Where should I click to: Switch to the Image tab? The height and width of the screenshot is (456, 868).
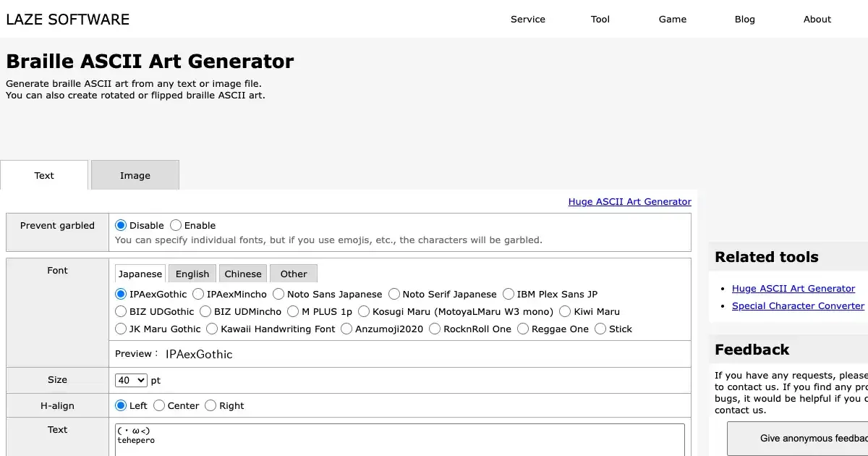click(x=135, y=175)
